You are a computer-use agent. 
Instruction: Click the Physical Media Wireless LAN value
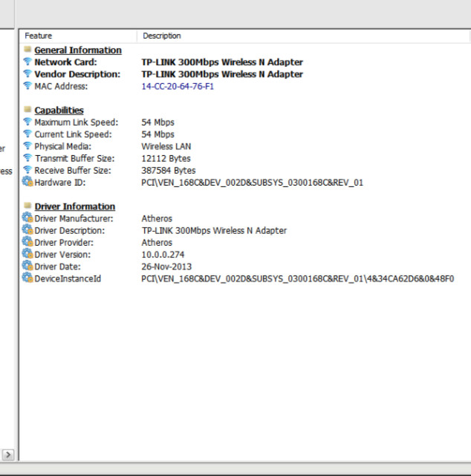pyautogui.click(x=166, y=146)
